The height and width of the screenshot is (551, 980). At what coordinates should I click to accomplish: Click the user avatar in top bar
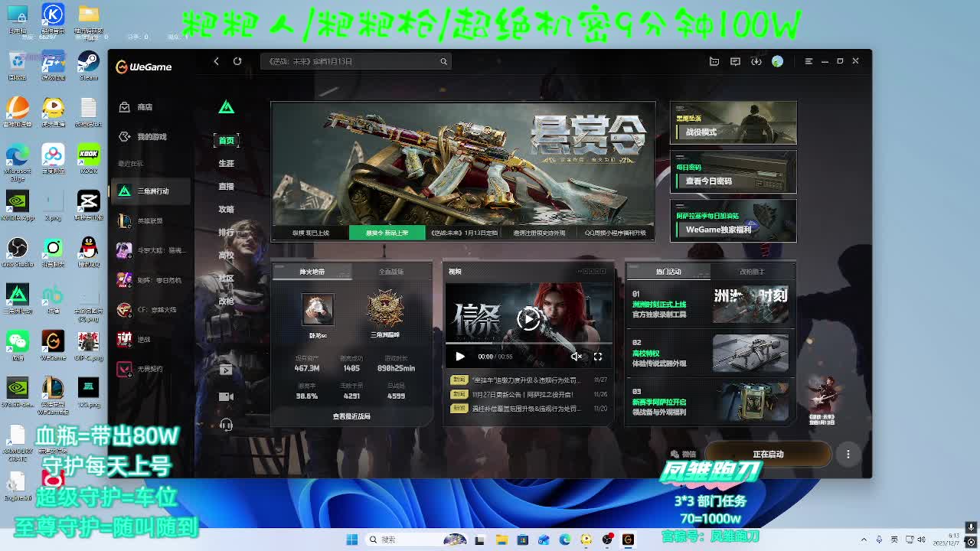point(777,61)
